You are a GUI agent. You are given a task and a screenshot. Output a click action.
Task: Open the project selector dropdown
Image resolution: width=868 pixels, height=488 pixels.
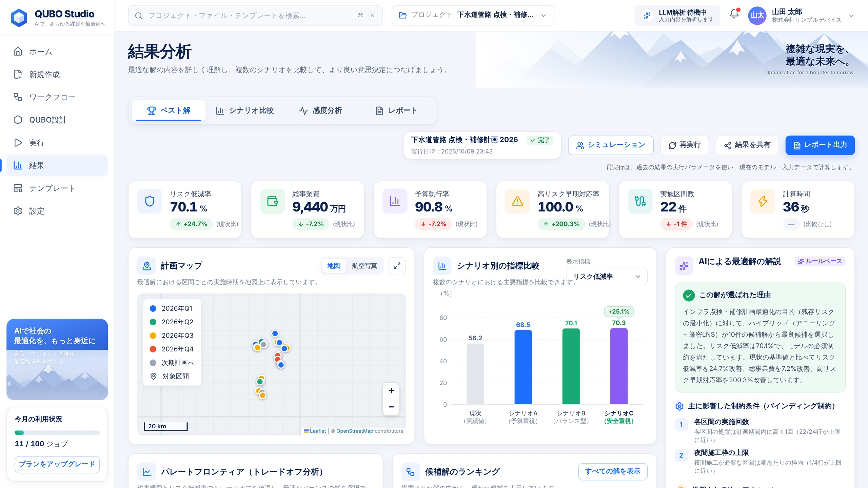pyautogui.click(x=473, y=15)
